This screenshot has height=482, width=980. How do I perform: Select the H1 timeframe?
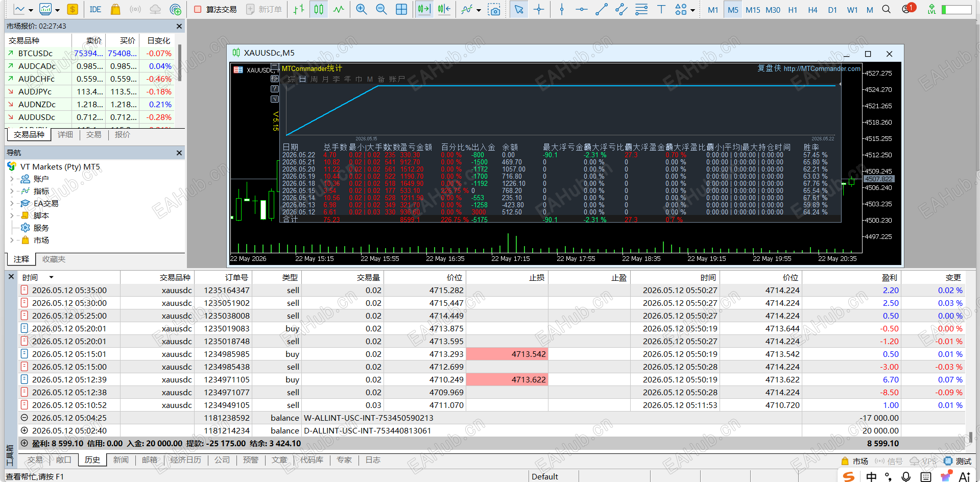pos(793,9)
